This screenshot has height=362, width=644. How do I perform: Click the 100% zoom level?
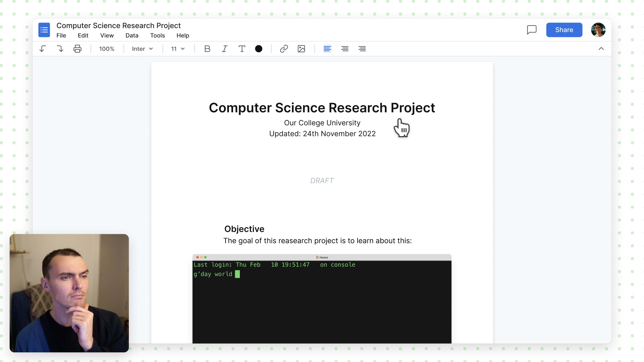point(106,49)
